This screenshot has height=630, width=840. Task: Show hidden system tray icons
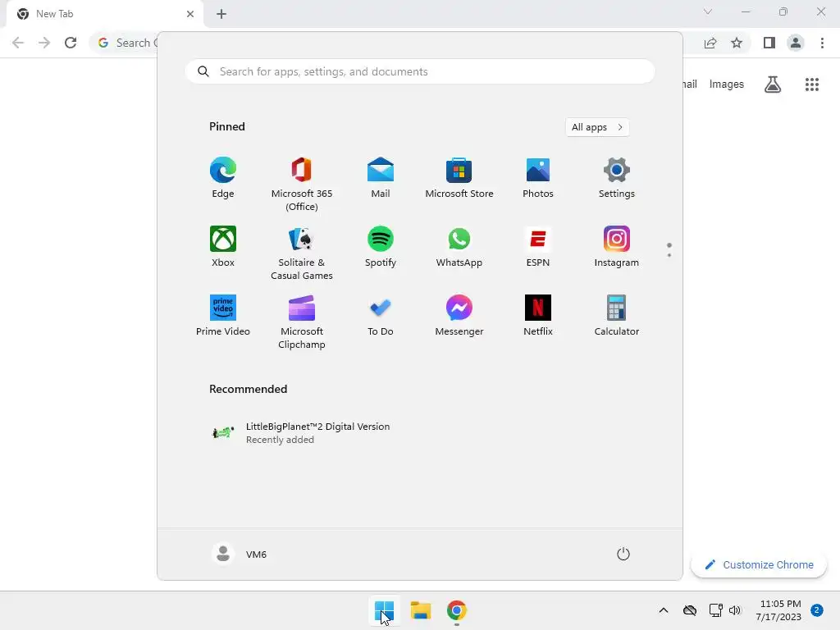(663, 610)
